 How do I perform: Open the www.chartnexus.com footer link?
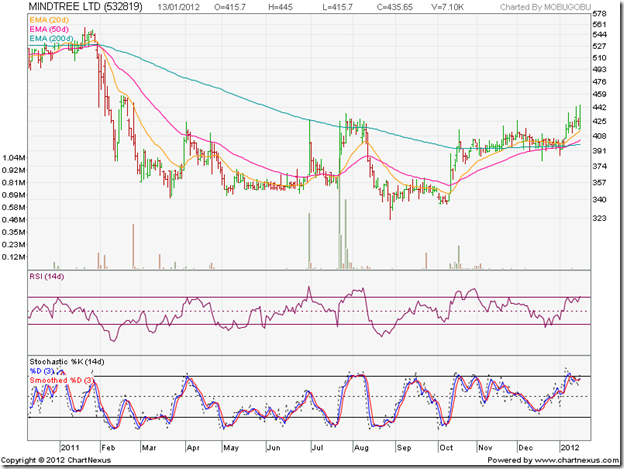point(576,460)
